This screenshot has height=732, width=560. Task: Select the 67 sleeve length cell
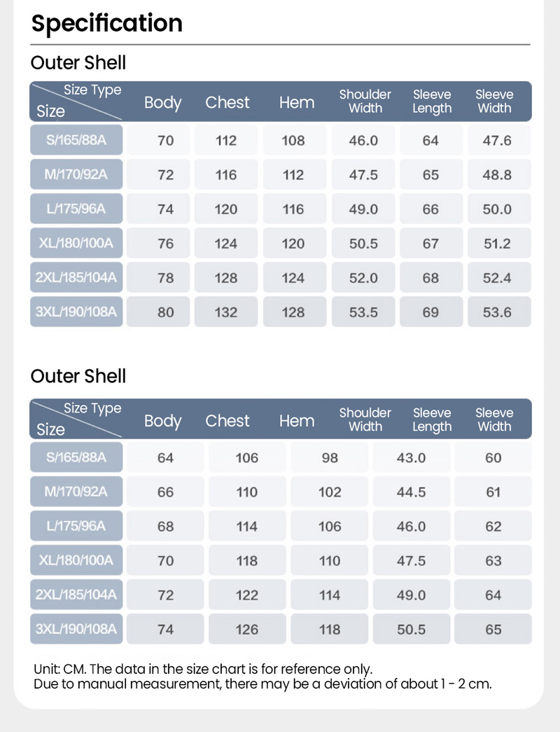(430, 244)
